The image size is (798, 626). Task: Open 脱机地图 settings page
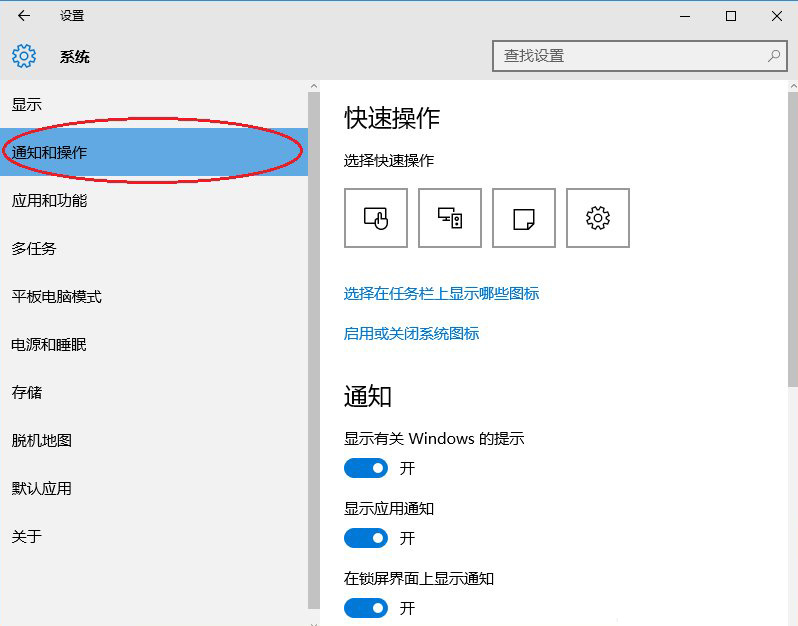coord(154,440)
